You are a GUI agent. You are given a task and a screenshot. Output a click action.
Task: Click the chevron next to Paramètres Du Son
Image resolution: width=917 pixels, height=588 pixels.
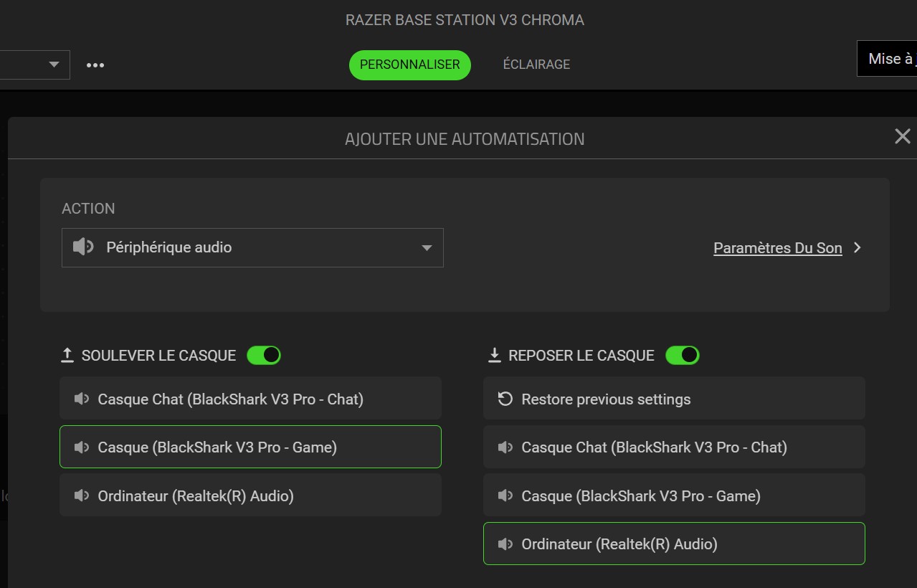click(857, 248)
